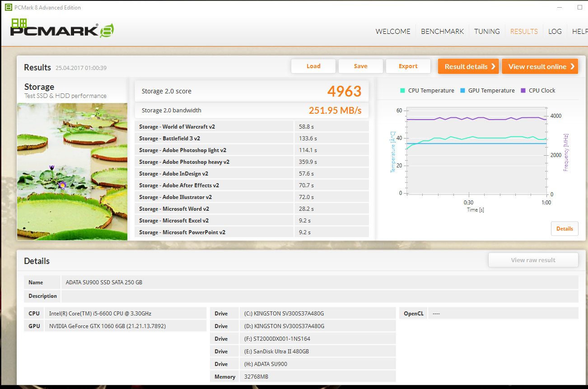
Task: Select the Adobe Illustrator v2 row
Action: coord(252,197)
